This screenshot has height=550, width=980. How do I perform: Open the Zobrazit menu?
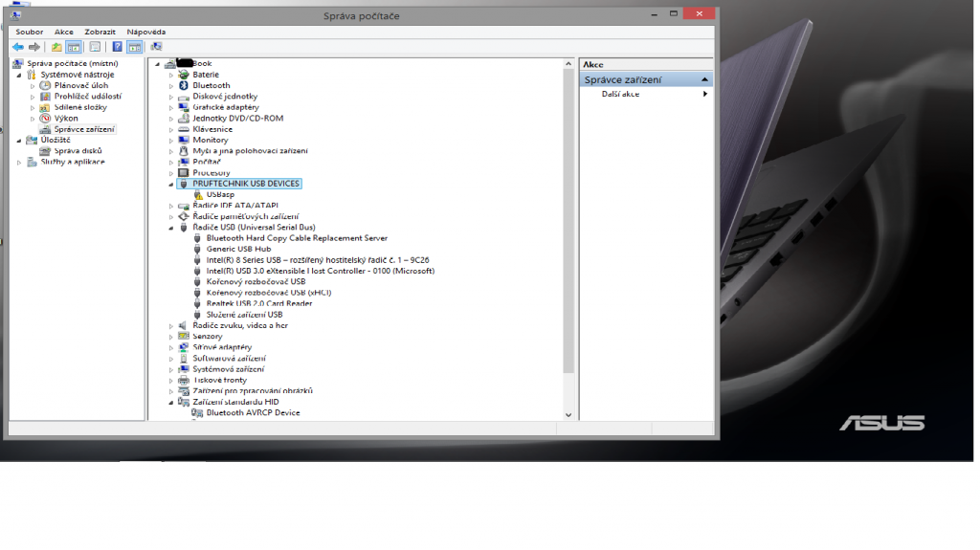pos(100,32)
